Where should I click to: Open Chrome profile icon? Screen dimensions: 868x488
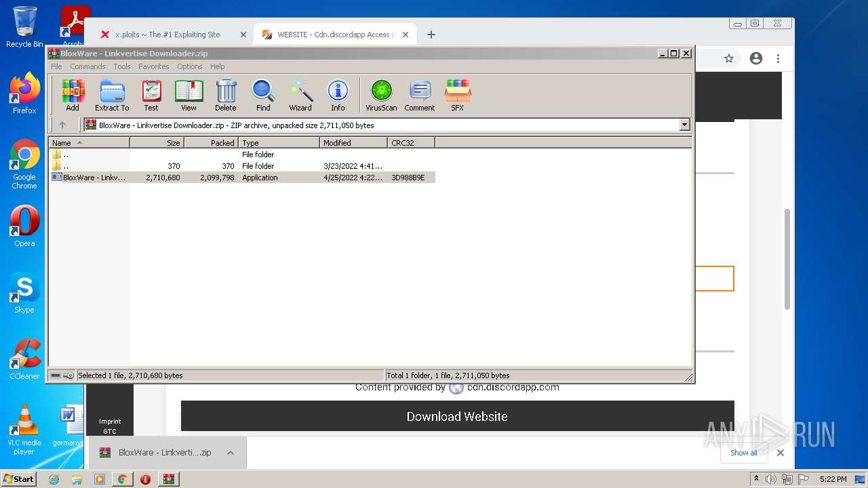[x=756, y=59]
